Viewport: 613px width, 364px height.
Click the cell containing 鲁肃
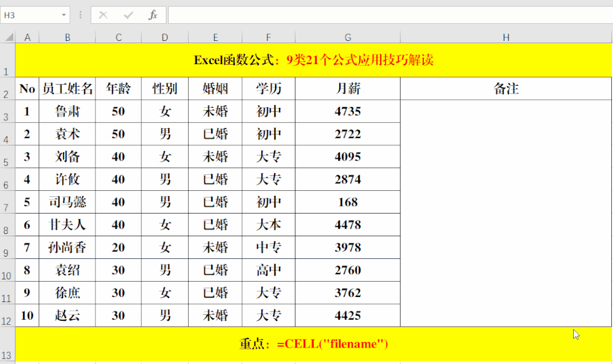pyautogui.click(x=67, y=111)
